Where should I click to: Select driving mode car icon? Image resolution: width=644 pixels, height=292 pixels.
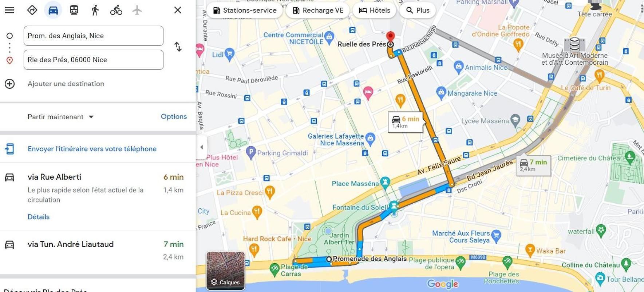coord(53,10)
